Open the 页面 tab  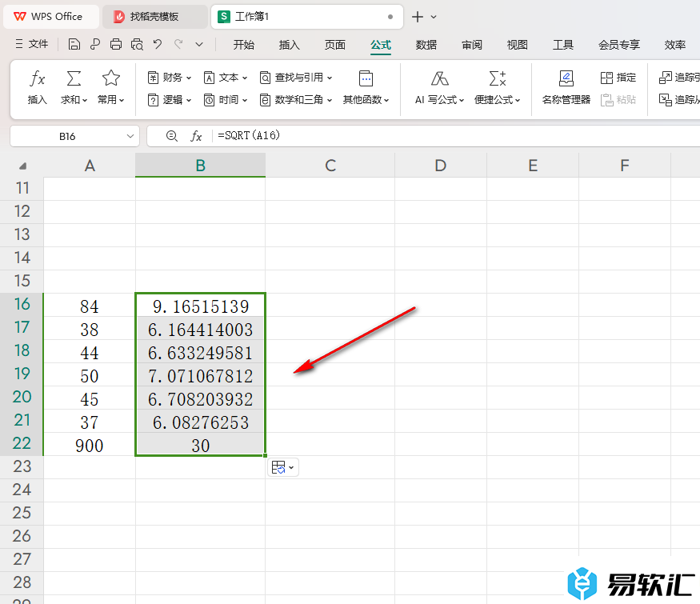pyautogui.click(x=335, y=45)
